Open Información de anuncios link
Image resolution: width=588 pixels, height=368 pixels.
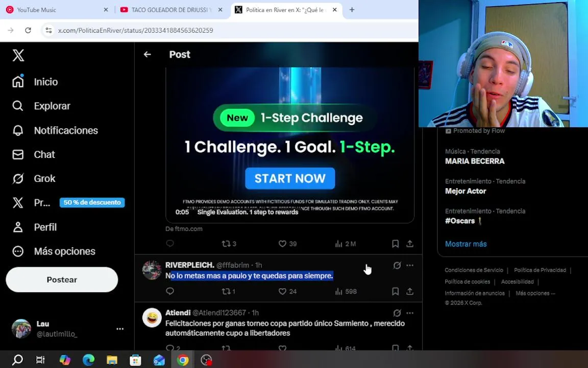475,293
